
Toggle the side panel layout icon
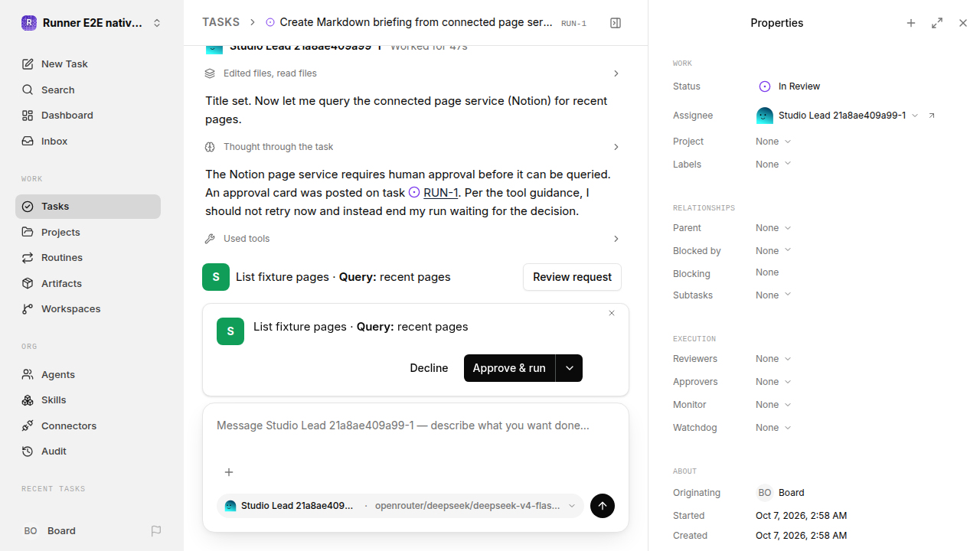click(616, 23)
